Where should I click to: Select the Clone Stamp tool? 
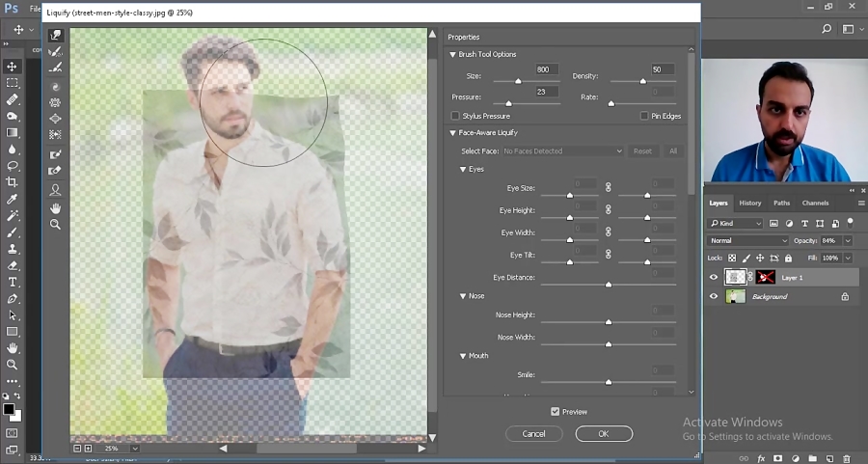click(x=12, y=249)
